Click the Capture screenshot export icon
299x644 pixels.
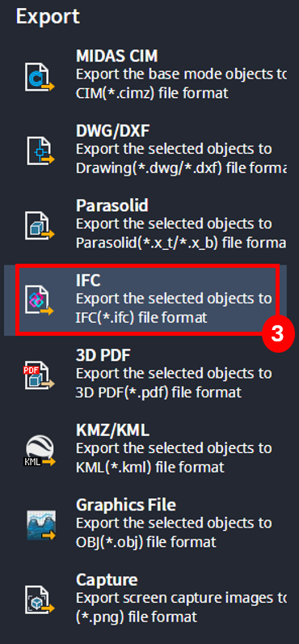coord(40,600)
